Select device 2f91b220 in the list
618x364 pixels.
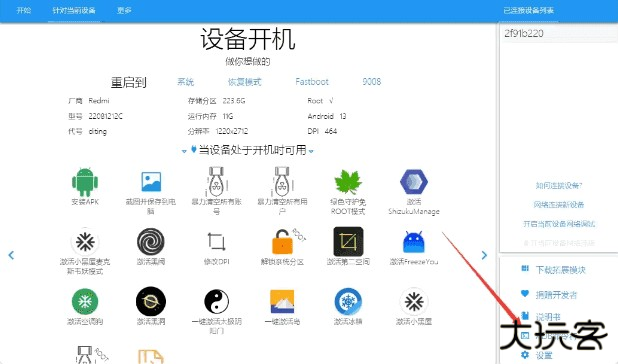point(558,33)
